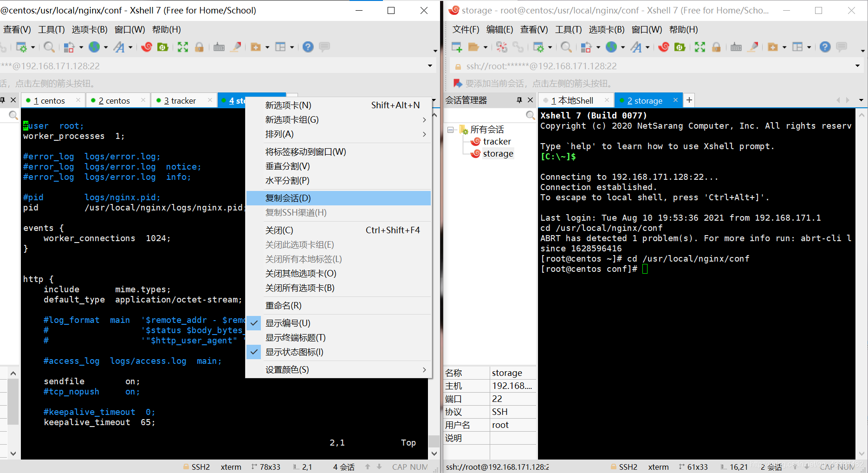Open dropdown arrow beside Open folder icon
This screenshot has height=473, width=868.
pos(486,47)
